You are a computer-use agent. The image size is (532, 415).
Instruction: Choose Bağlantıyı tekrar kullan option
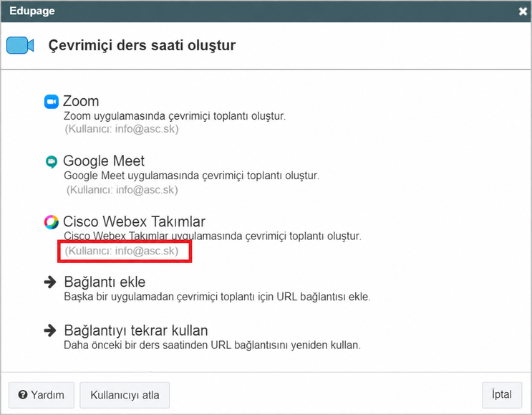[136, 330]
